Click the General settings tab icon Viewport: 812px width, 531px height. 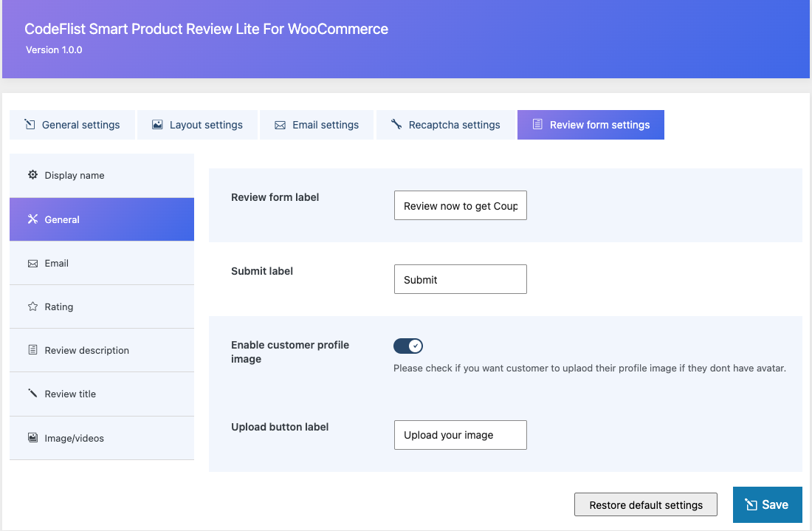(30, 124)
